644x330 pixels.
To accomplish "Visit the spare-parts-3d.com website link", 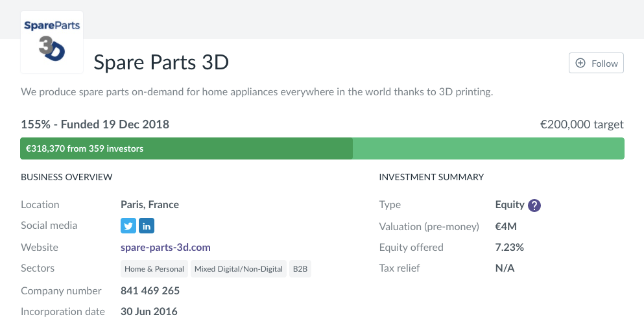I will (x=165, y=247).
